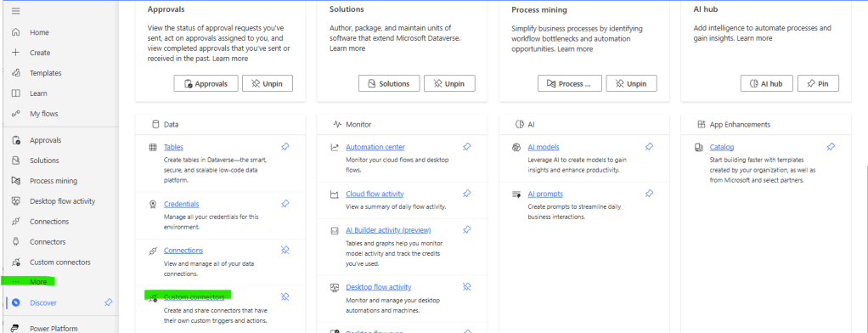
Task: Open the Automation center link
Action: [375, 147]
